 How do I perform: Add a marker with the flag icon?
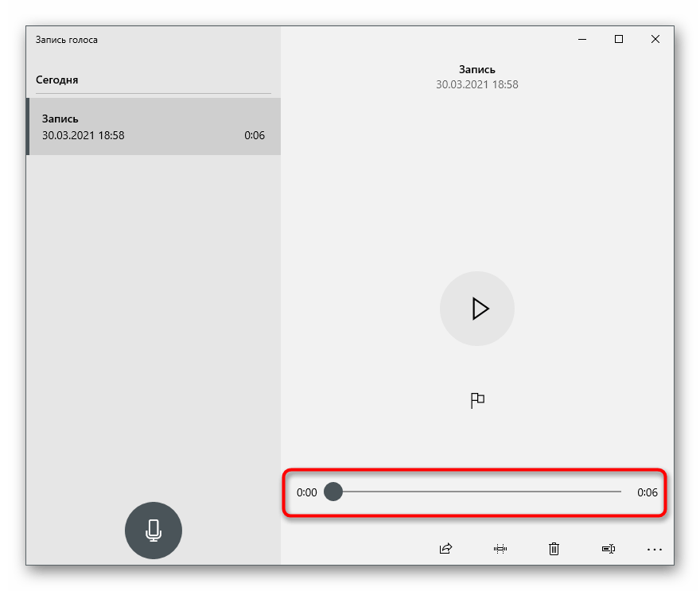coord(477,400)
